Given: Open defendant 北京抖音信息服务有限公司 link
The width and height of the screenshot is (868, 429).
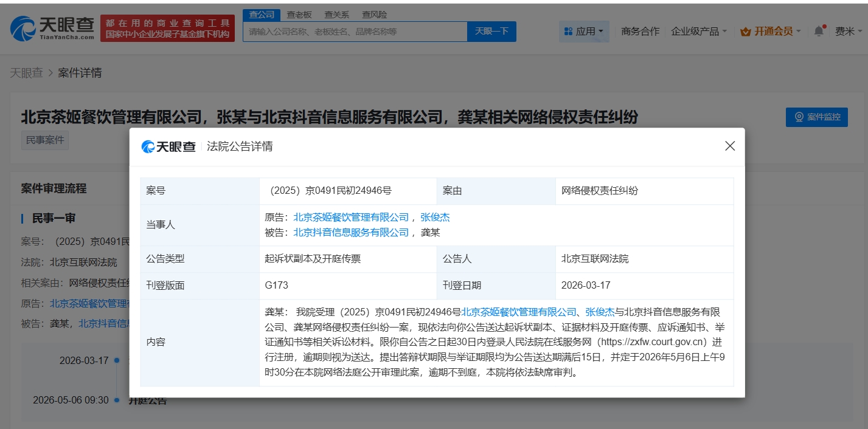Looking at the screenshot, I should coord(351,232).
